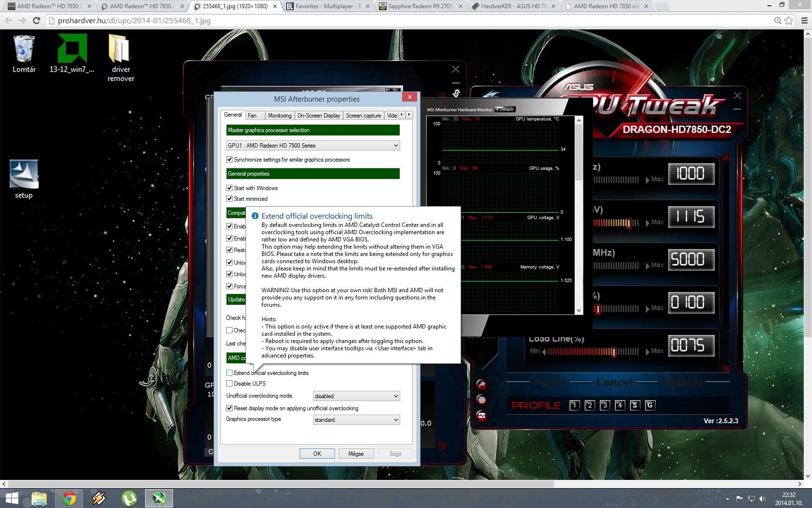Switch to Screen capture tab
Screen dimensions: 812x508
pyautogui.click(x=363, y=116)
